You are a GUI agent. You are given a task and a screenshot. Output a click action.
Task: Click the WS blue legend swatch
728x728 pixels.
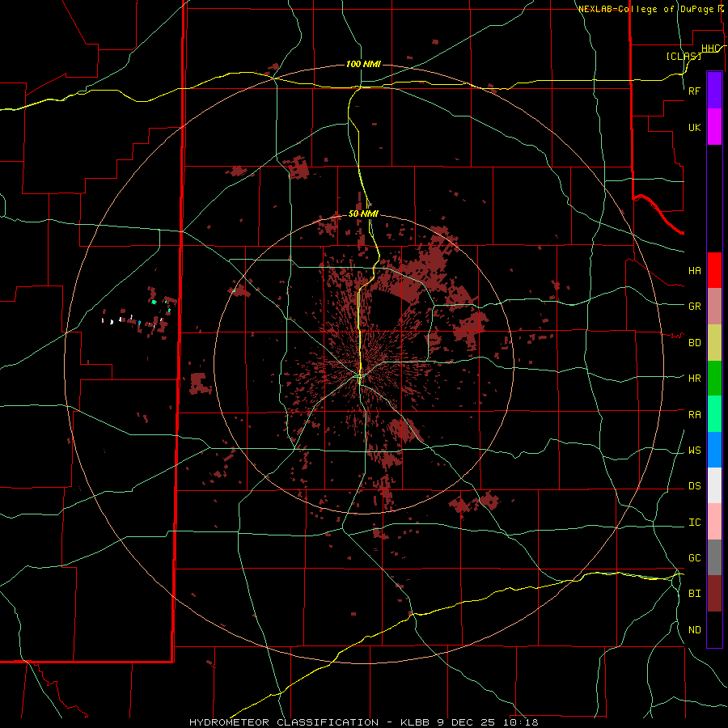[714, 450]
